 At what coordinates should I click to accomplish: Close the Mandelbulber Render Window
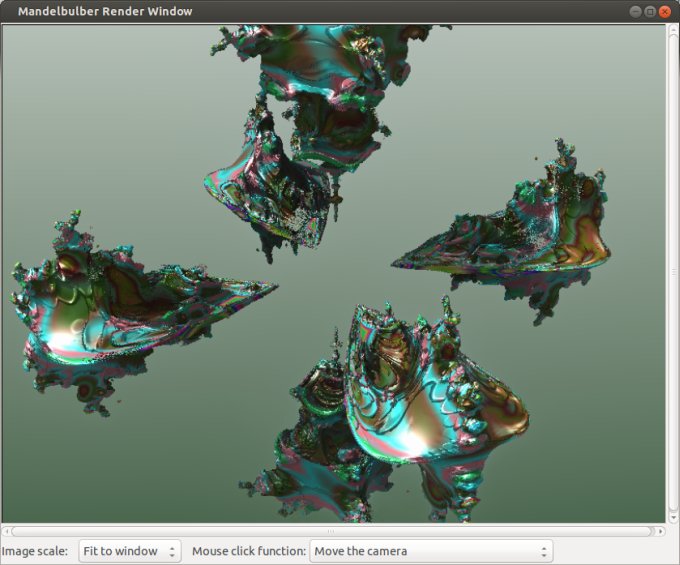[664, 11]
